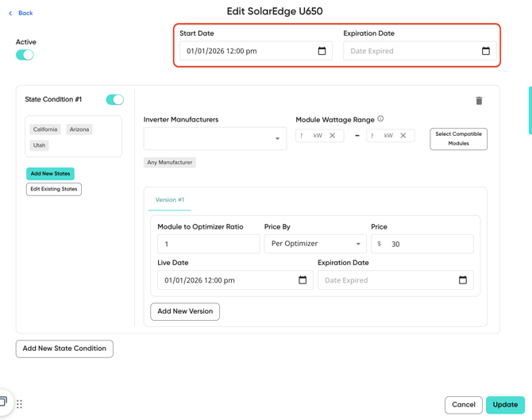Screen dimensions: 532x420
Task: Select the California state chip
Action: tap(45, 129)
